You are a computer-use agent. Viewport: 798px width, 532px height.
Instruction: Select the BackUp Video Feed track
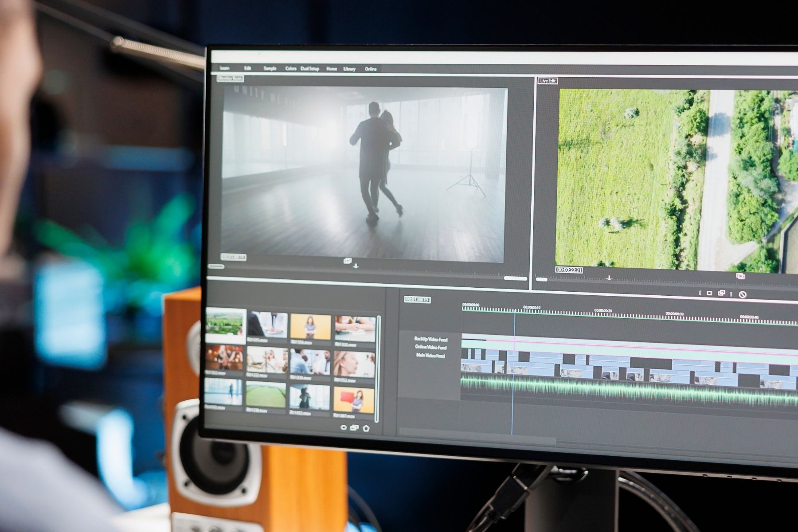[430, 339]
